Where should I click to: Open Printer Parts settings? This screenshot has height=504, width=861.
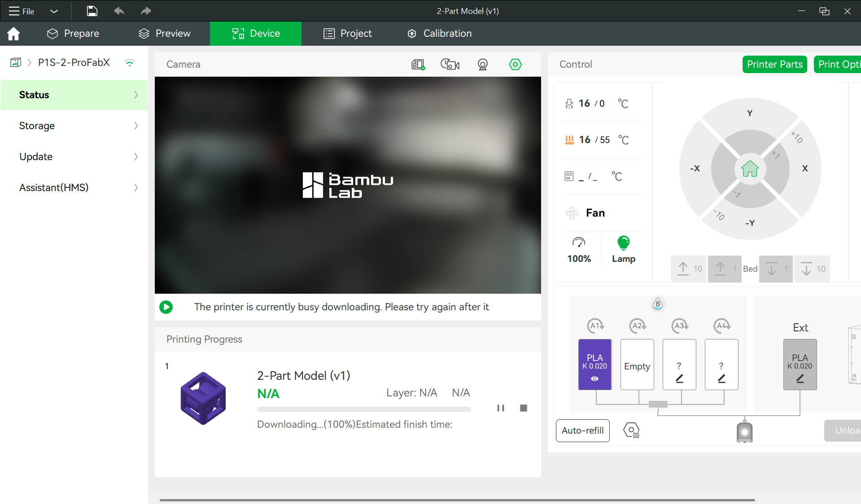pyautogui.click(x=775, y=65)
